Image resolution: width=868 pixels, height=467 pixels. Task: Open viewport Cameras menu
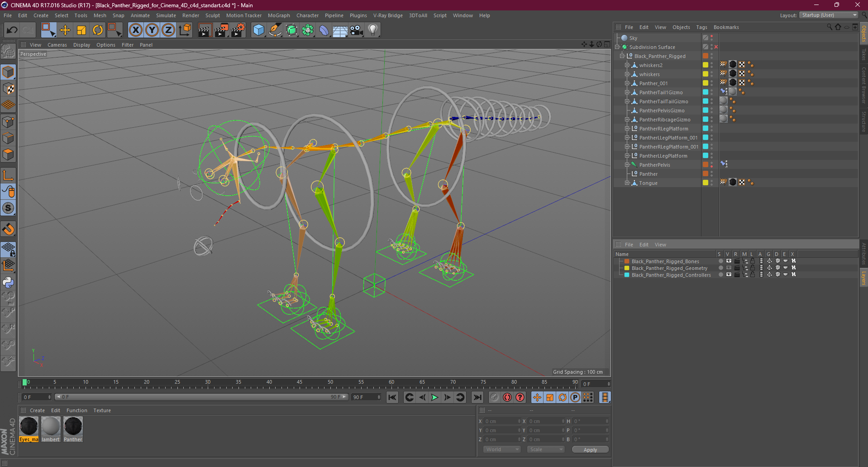(57, 45)
